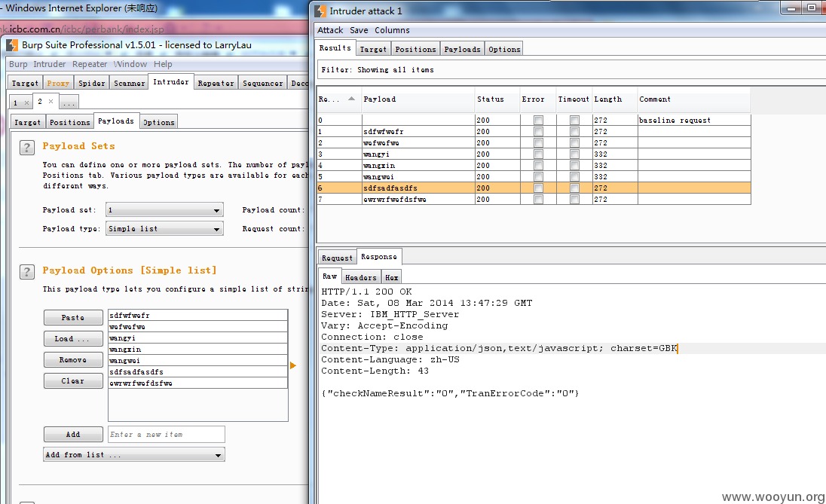Switch to Spider tab

[92, 83]
